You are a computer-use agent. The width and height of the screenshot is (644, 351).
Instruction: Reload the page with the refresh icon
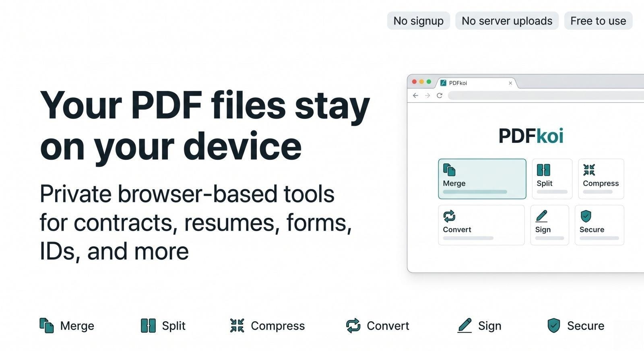point(440,95)
